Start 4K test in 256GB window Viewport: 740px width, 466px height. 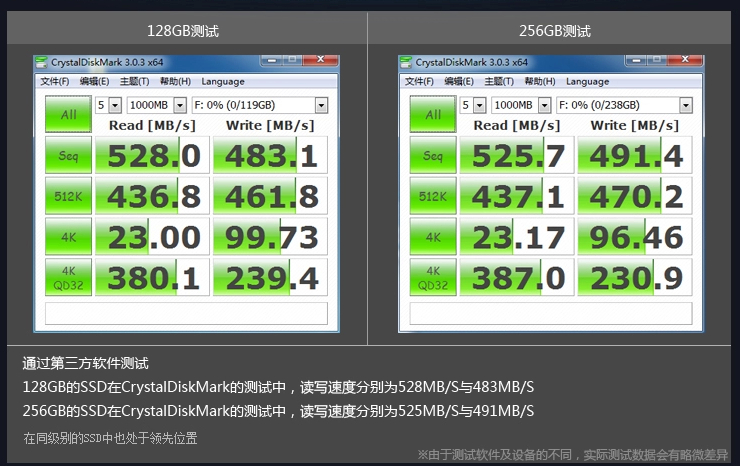point(433,237)
